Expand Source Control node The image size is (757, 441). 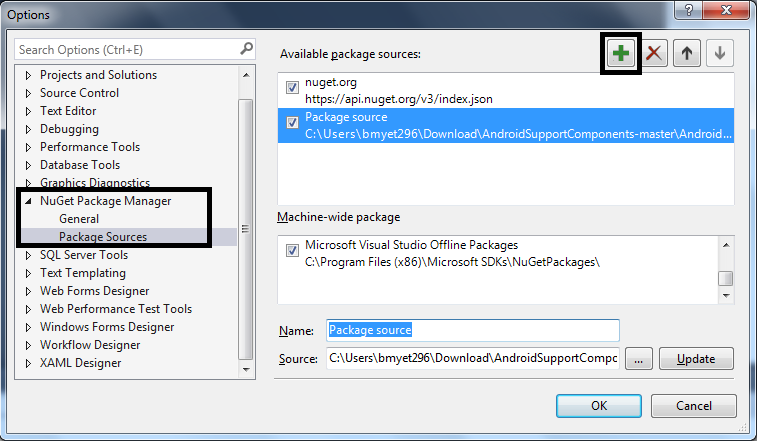(x=28, y=93)
